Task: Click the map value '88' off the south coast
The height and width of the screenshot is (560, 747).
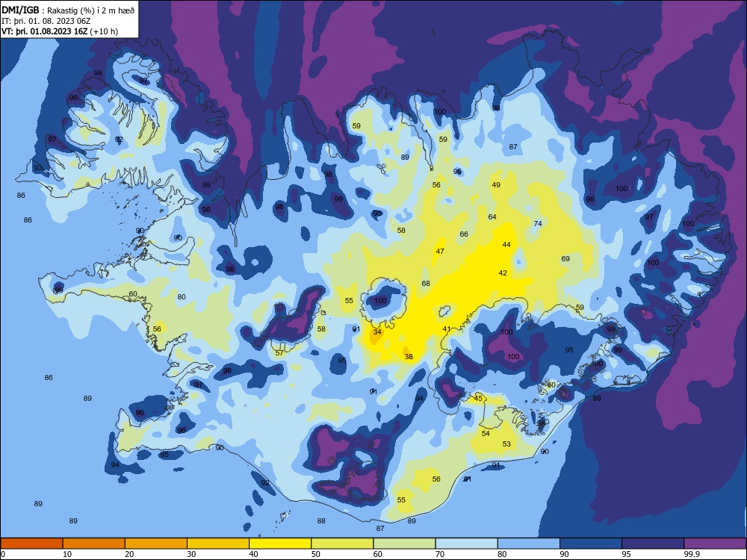Action: tap(321, 521)
